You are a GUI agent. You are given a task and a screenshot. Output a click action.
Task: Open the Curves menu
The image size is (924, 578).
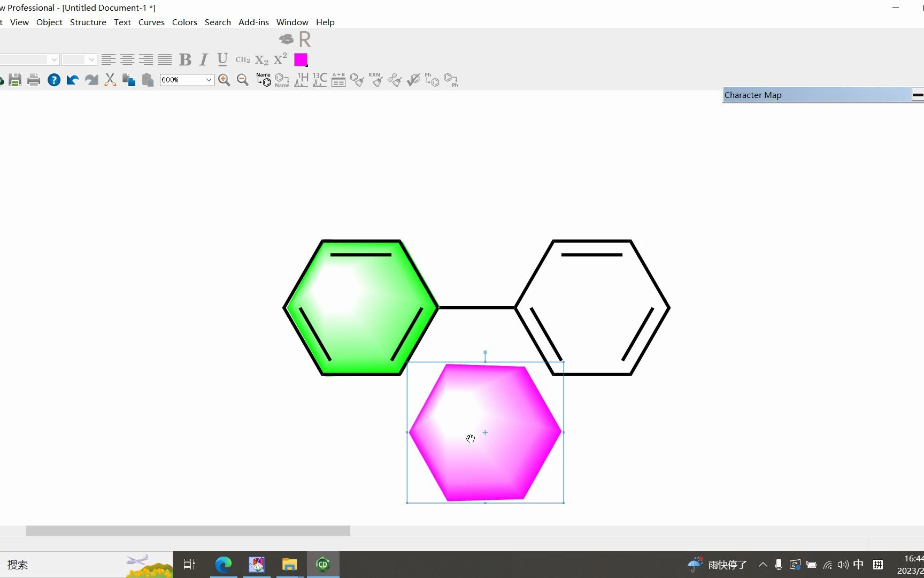pyautogui.click(x=151, y=22)
